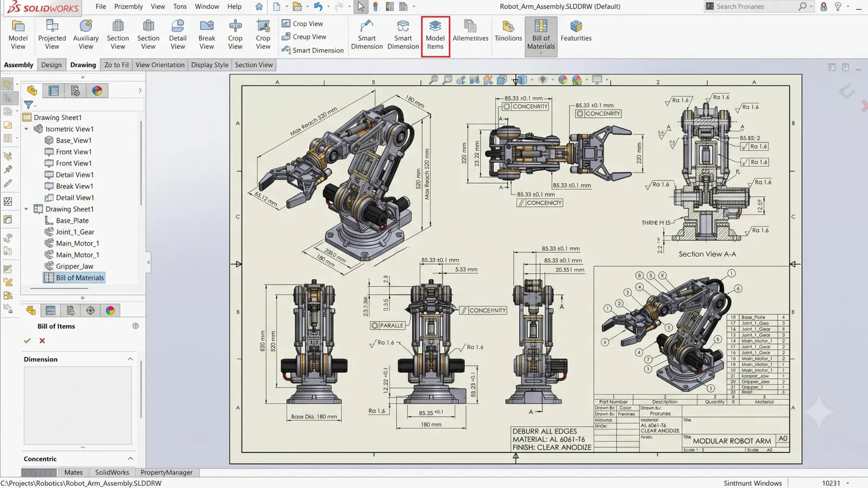
Task: Open the search options dropdown
Action: [811, 7]
